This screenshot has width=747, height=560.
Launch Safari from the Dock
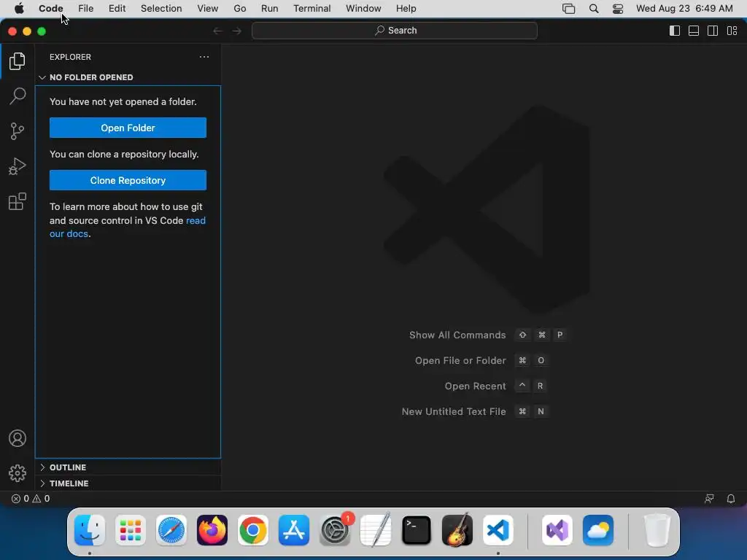pyautogui.click(x=171, y=530)
